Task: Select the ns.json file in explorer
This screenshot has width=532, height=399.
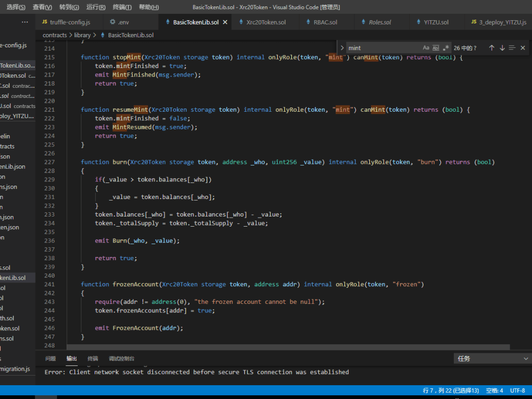Action: [x=18, y=187]
